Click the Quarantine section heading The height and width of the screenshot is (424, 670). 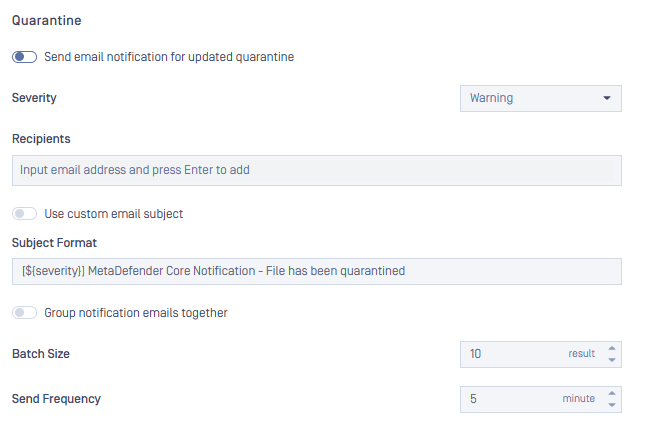coord(45,19)
